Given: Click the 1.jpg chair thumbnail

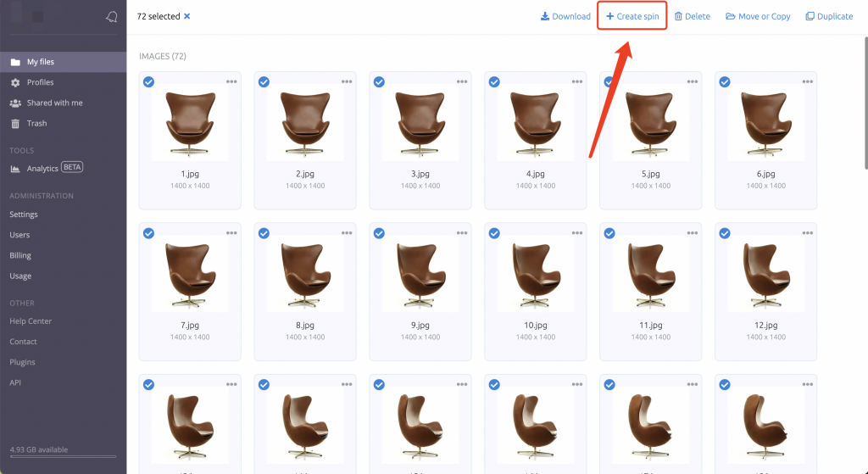Looking at the screenshot, I should coord(190,123).
